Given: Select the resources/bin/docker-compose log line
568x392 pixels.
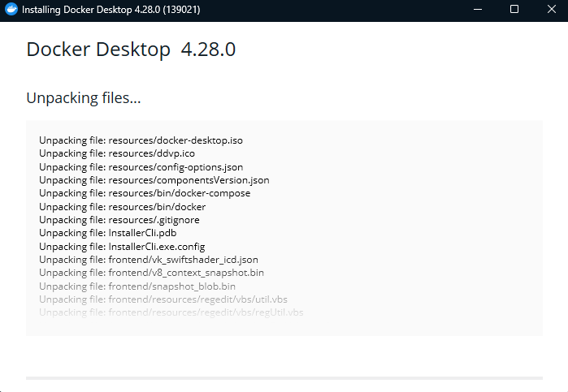Looking at the screenshot, I should (x=145, y=193).
